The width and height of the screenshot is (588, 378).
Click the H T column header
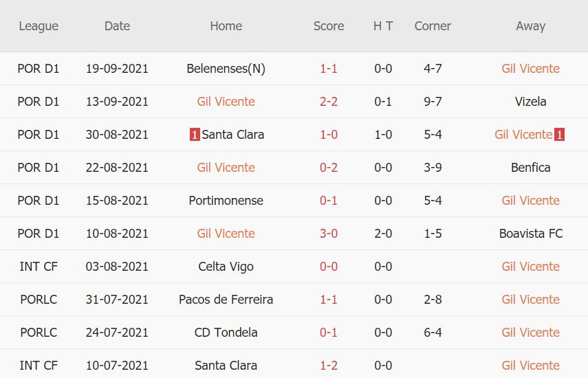click(383, 26)
